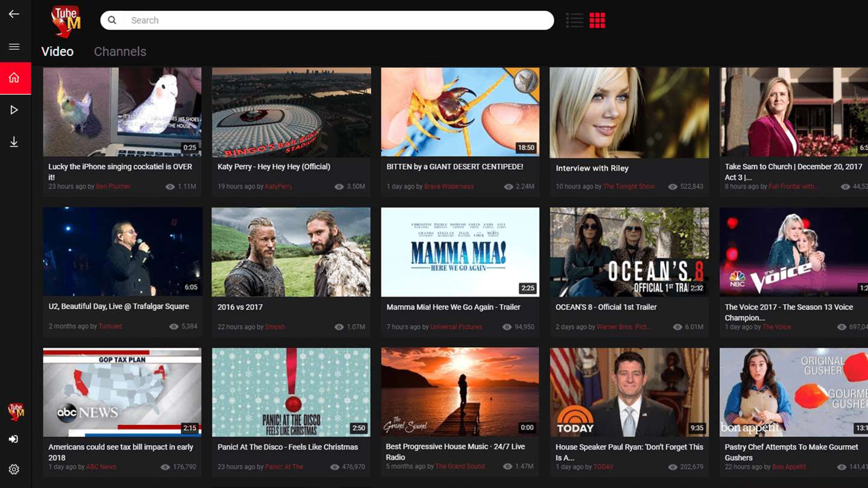Switch to the Channels tab
This screenshot has height=488, width=868.
pyautogui.click(x=120, y=51)
